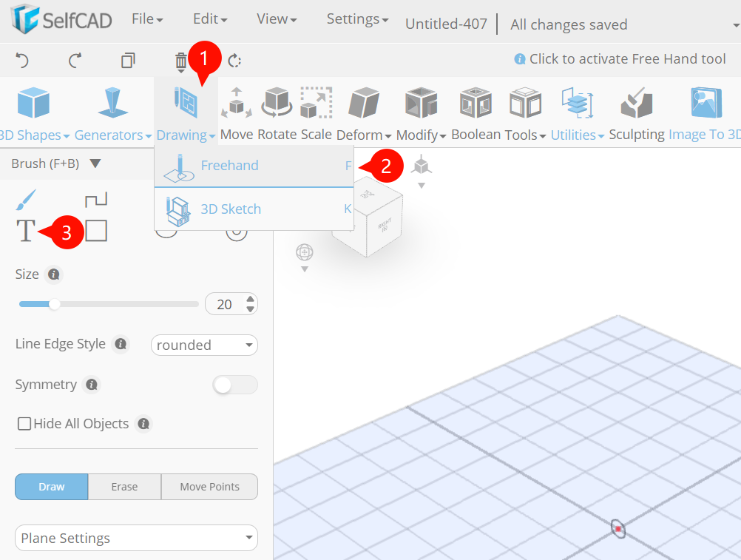741x560 pixels.
Task: Open the Line Edge Style rounded dropdown
Action: (204, 345)
